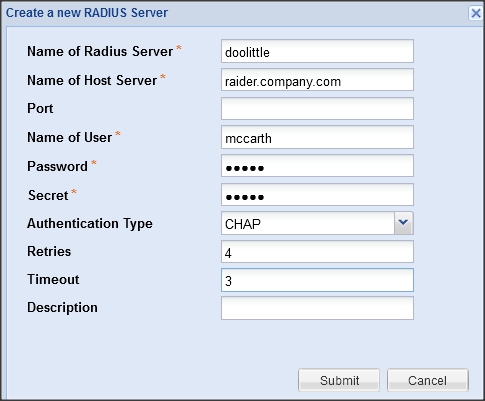Close the Create a new RADIUS Server dialog
485x401 pixels.
476,14
